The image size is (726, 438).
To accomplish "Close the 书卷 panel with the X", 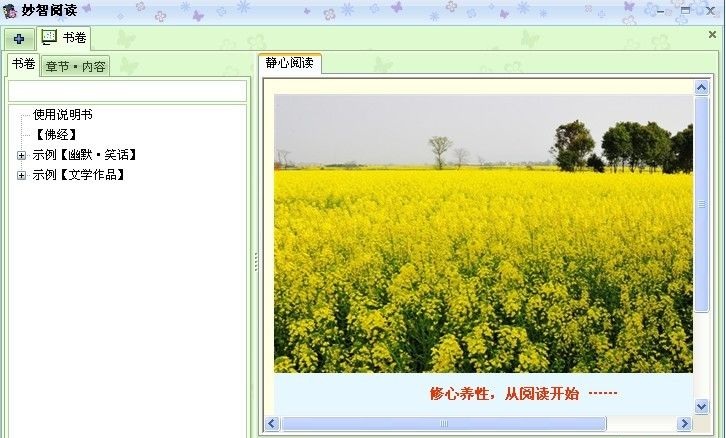I will tap(712, 35).
